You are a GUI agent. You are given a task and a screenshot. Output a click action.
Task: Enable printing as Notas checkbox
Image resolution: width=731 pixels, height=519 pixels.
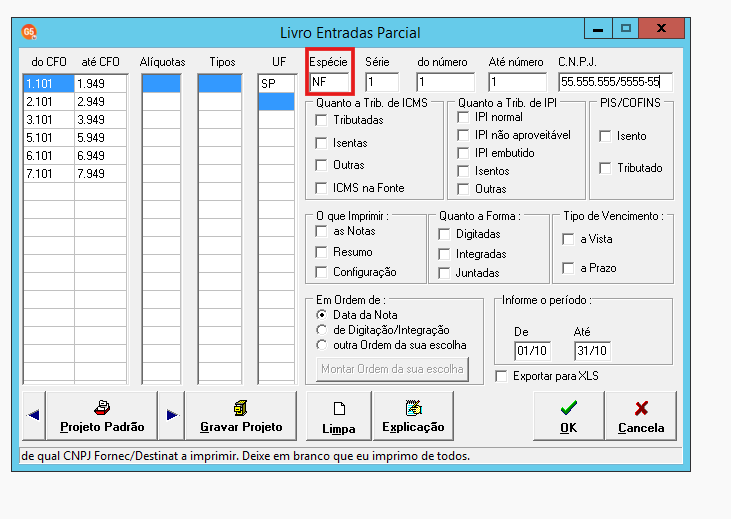pos(321,231)
